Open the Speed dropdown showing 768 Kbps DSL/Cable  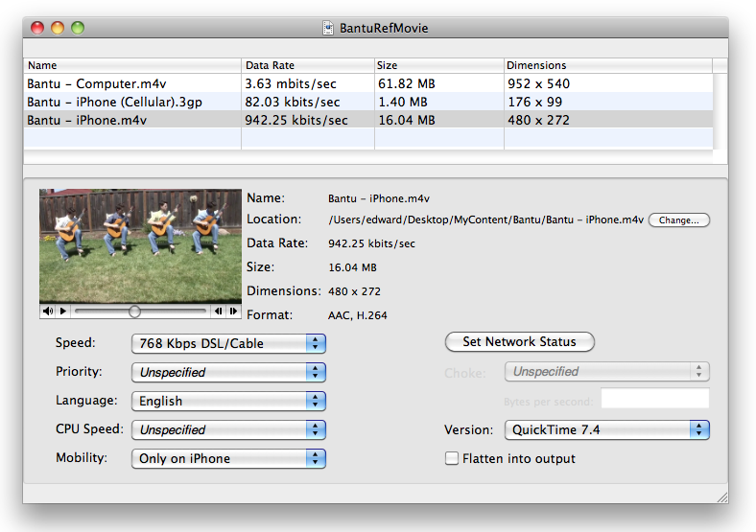(228, 343)
